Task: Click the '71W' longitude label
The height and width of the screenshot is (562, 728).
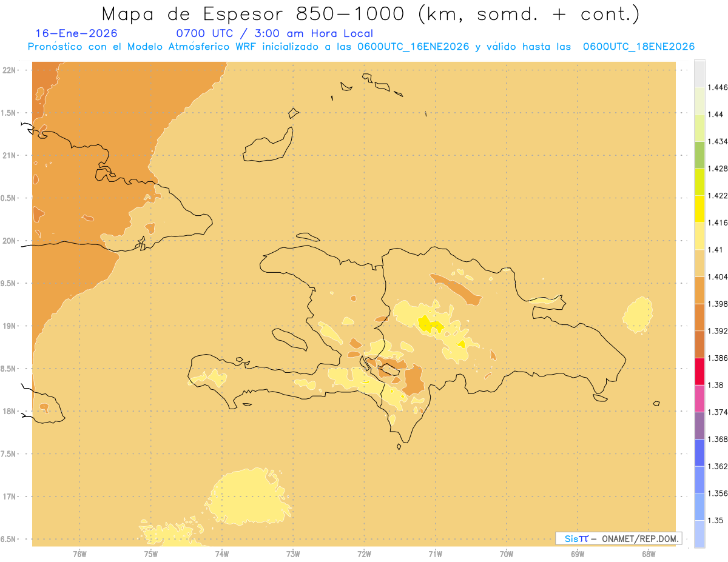Action: (x=435, y=555)
